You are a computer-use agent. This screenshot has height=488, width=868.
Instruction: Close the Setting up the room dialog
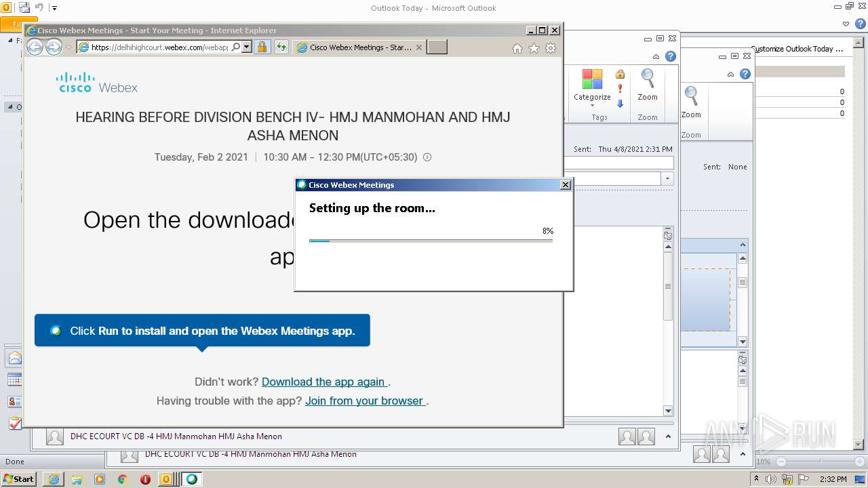(566, 184)
